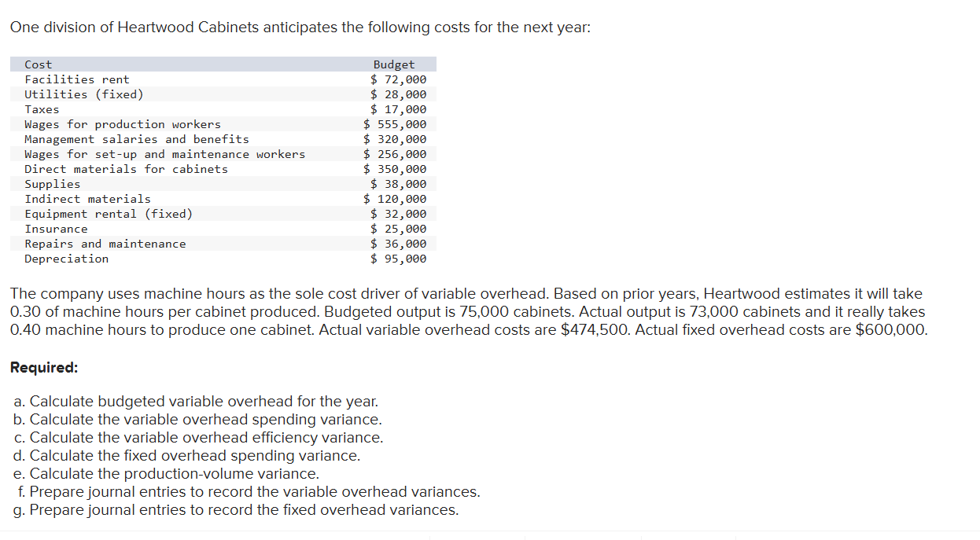Select 'Direct materials for cabinets' row
Viewport: 980px width, 540px height.
click(x=224, y=169)
